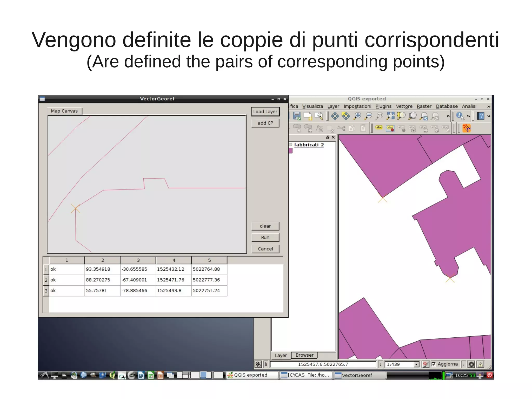532x399 pixels.
Task: Click the Cancel button in VectorGeoref
Action: point(265,249)
